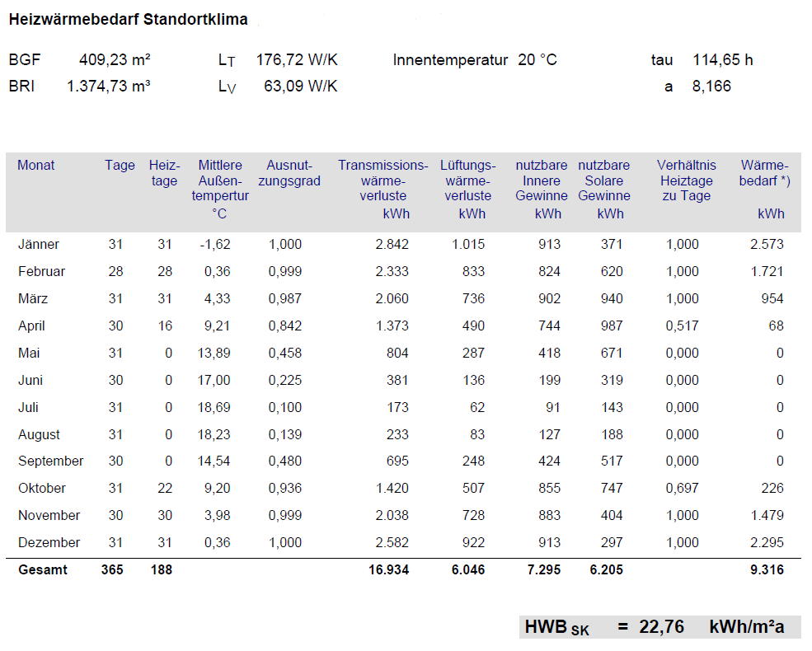Click Jänner outside temperature -1,62
This screenshot has height=651, width=812.
pos(214,245)
